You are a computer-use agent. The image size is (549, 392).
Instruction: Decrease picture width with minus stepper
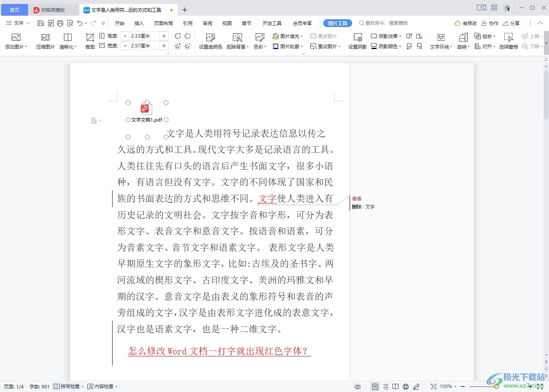125,46
